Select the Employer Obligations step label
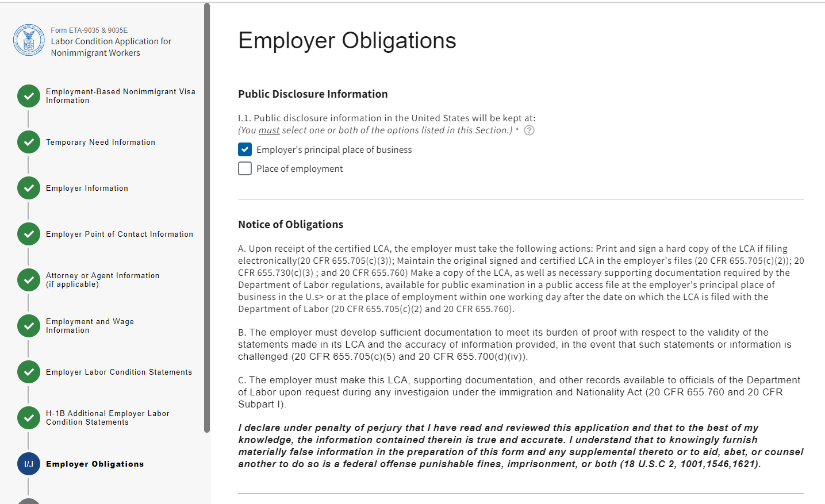The image size is (825, 504). (x=95, y=464)
